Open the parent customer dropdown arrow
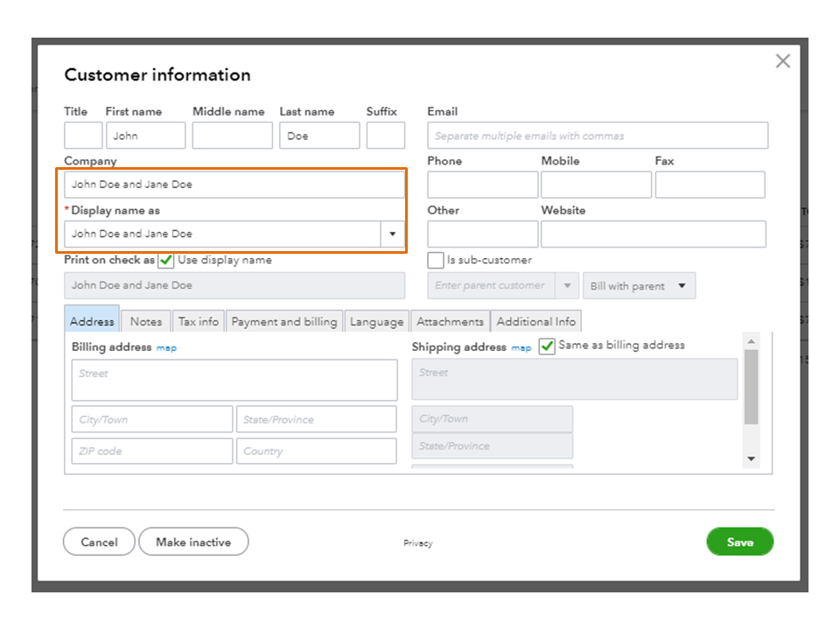This screenshot has width=840, height=630. [x=566, y=286]
